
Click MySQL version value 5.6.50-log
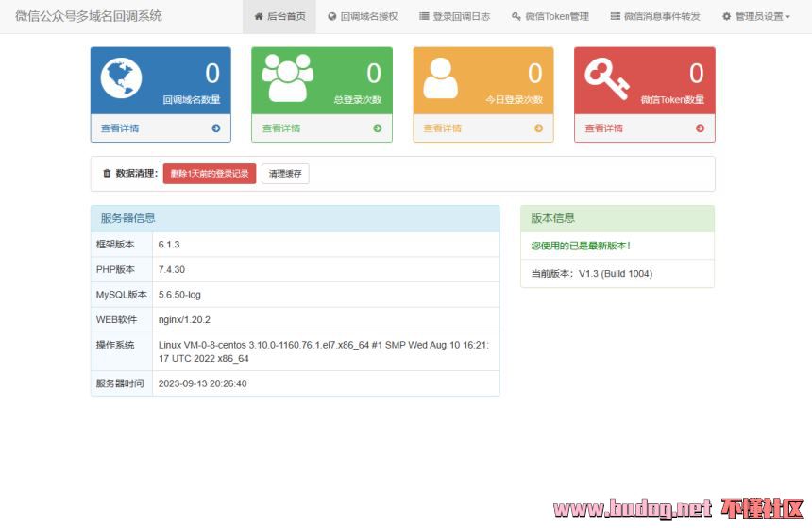coord(179,295)
